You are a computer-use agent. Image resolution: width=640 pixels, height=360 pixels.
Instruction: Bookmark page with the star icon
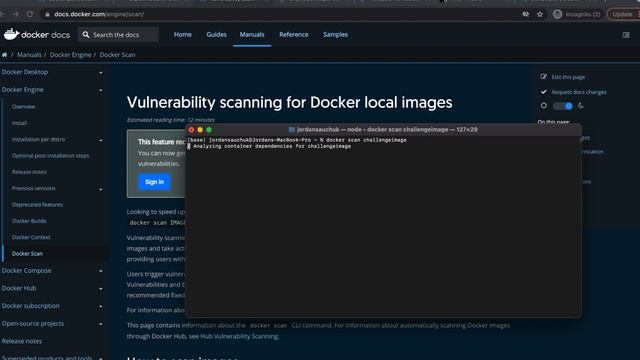tap(540, 14)
